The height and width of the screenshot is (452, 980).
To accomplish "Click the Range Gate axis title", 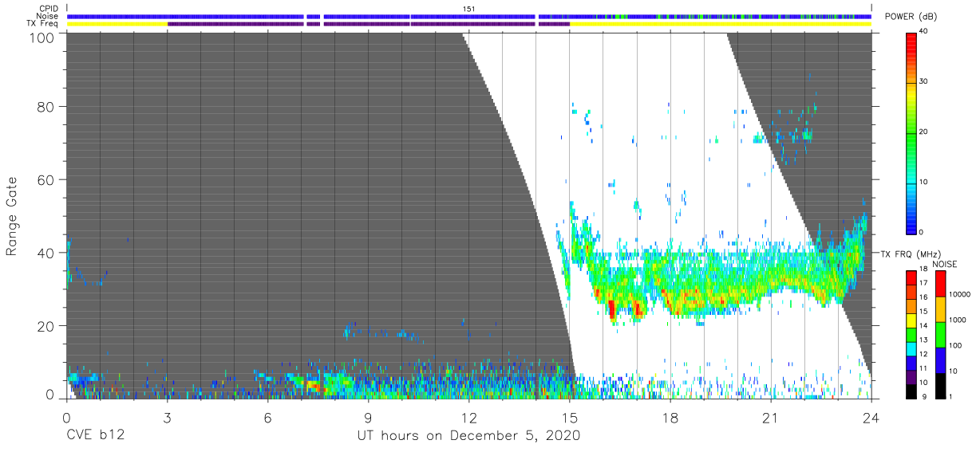I will pyautogui.click(x=12, y=216).
